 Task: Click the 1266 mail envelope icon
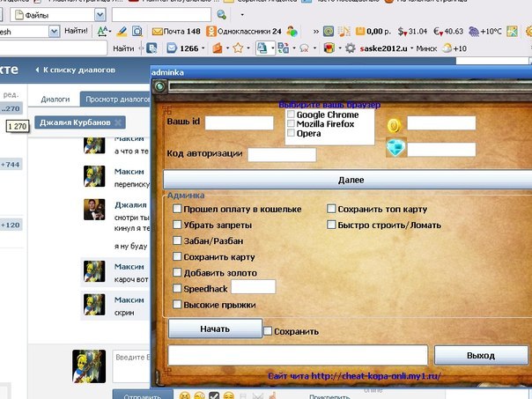(172, 48)
